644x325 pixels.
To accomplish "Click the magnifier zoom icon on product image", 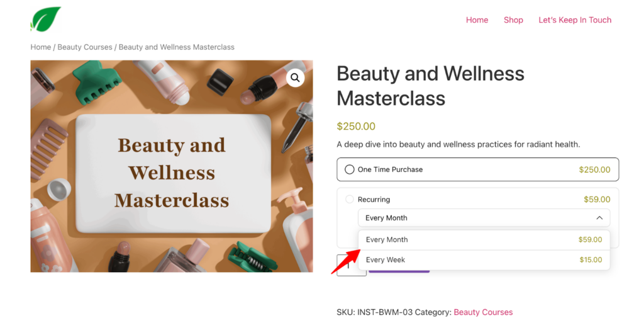I will pos(295,78).
